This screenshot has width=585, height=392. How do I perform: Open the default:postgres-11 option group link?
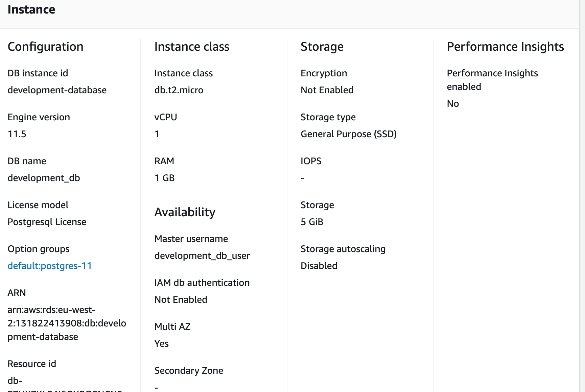(50, 266)
